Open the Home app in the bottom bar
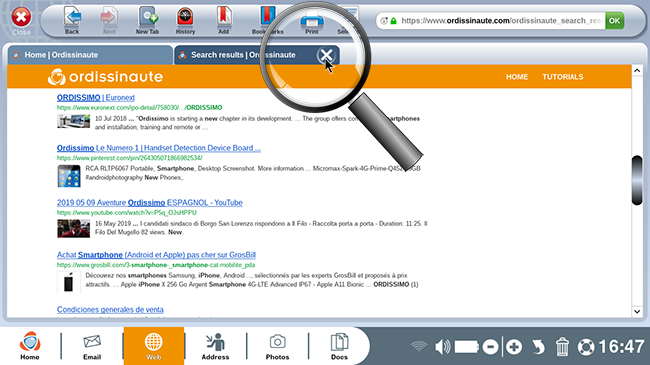Viewport: 650px width, 365px height. click(30, 346)
